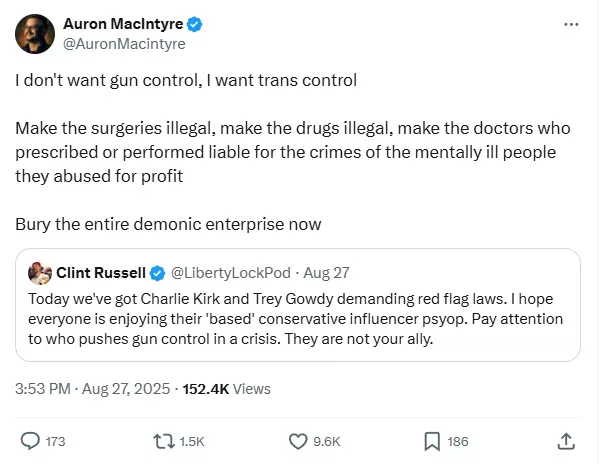Screen dimensions: 606x464
Task: Open the quoted tweet text body
Action: [x=295, y=319]
